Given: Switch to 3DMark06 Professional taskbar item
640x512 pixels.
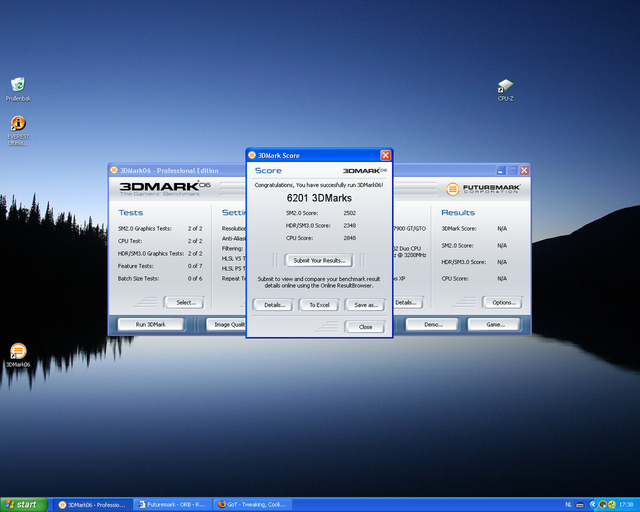Looking at the screenshot, I should tap(92, 504).
